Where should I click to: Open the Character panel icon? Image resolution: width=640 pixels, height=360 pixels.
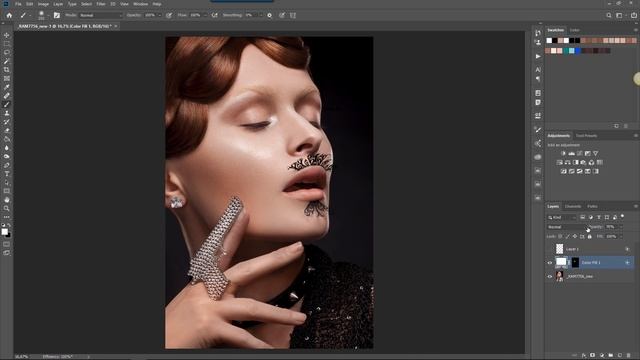pos(538,70)
